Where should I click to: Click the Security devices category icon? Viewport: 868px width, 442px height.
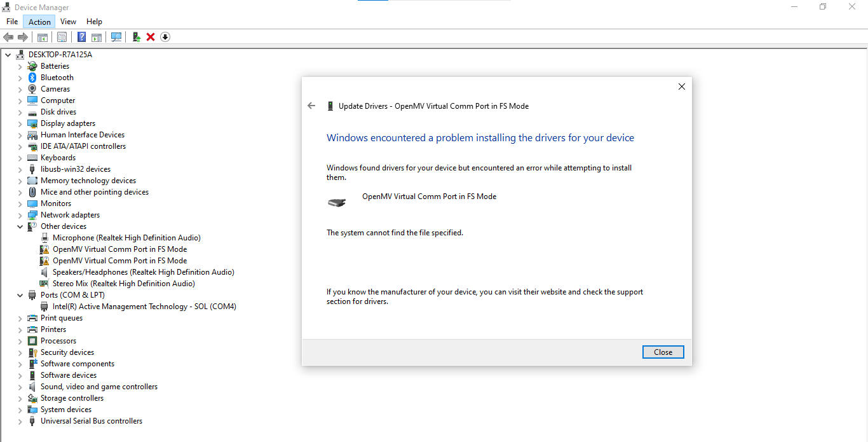pos(32,352)
